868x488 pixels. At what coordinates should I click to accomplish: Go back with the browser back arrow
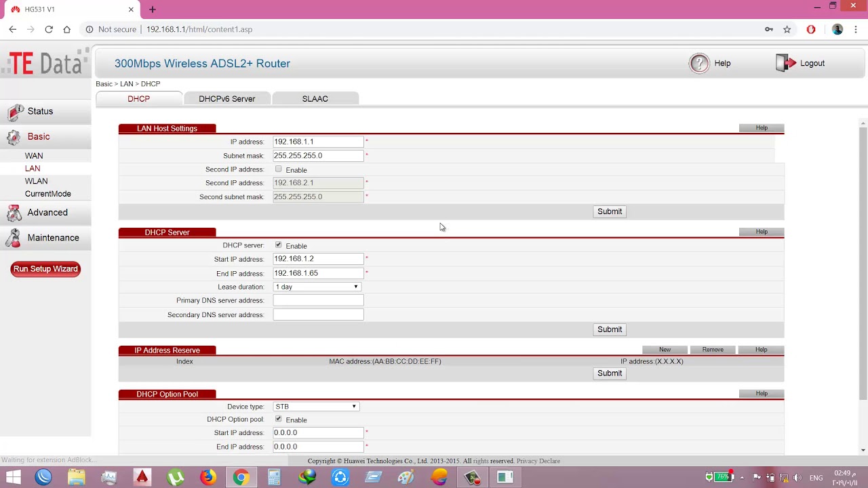tap(12, 29)
